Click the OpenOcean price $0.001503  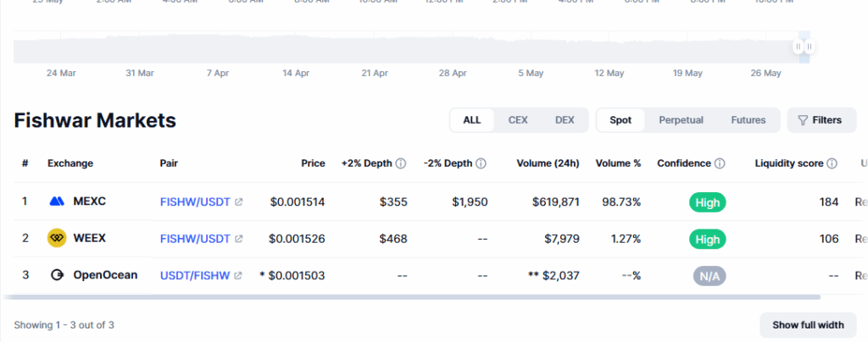pyautogui.click(x=296, y=275)
